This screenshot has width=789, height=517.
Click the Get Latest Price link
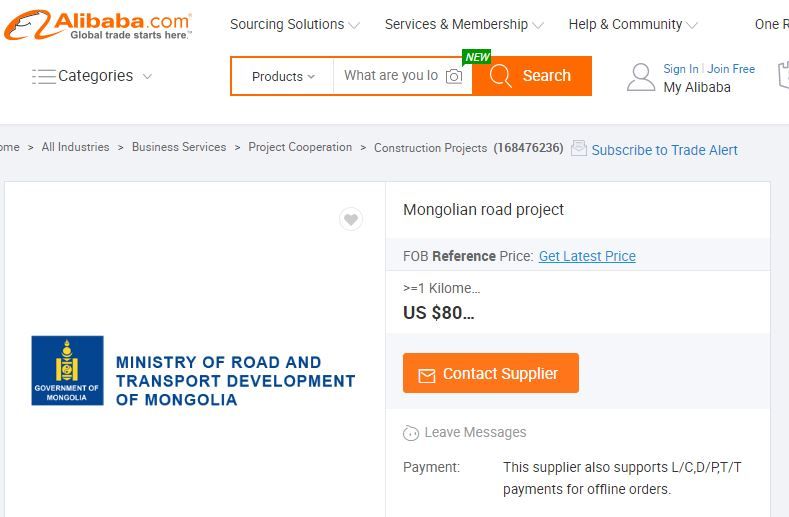(x=587, y=256)
